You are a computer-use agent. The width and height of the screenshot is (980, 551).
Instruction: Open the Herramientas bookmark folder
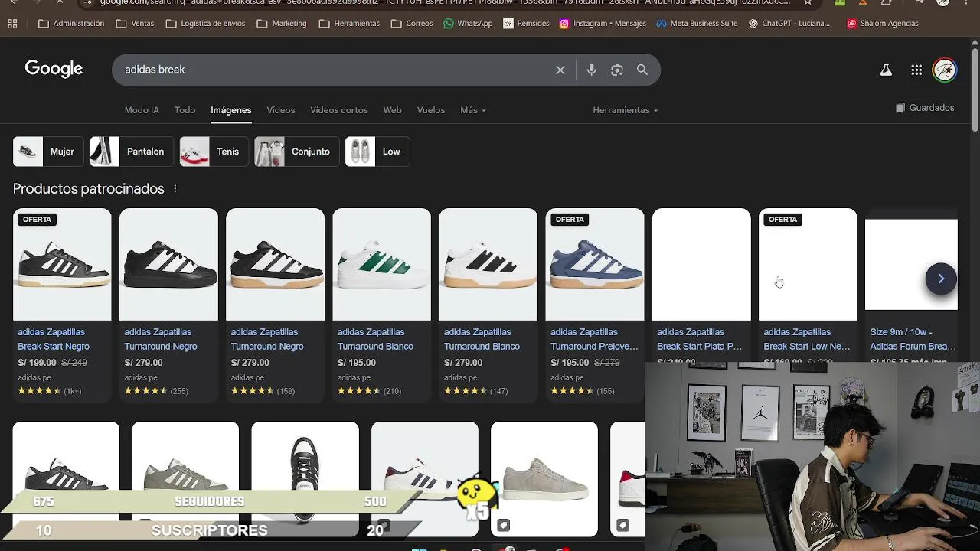coord(349,24)
